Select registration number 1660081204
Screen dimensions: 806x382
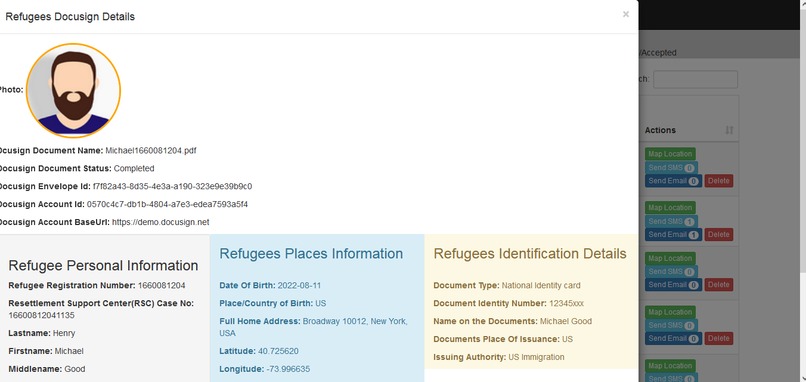point(161,285)
